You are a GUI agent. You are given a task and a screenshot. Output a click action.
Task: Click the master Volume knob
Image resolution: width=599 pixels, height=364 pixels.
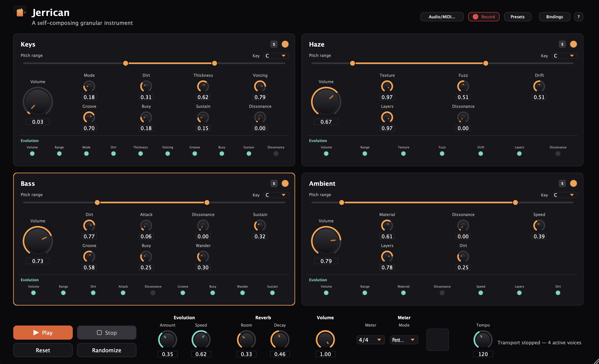325,340
